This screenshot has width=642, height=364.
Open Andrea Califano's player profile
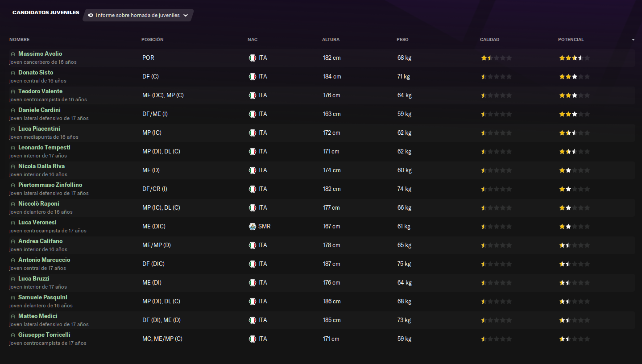click(41, 241)
